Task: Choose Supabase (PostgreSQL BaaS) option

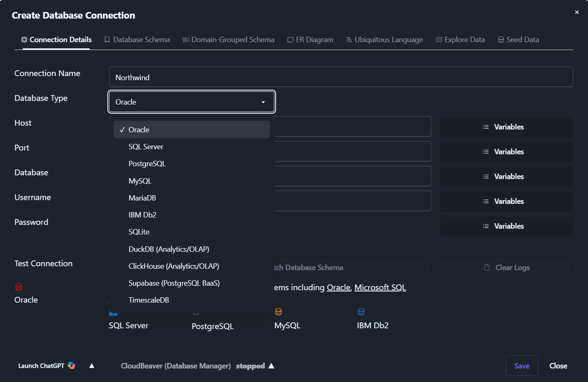Action: click(x=192, y=283)
